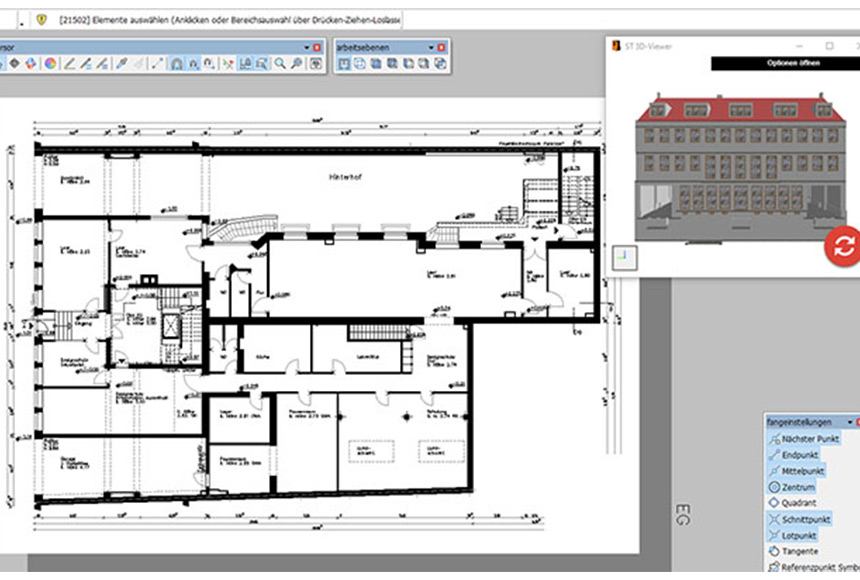Close the arbeitsebenen toolbar panel

pyautogui.click(x=444, y=47)
